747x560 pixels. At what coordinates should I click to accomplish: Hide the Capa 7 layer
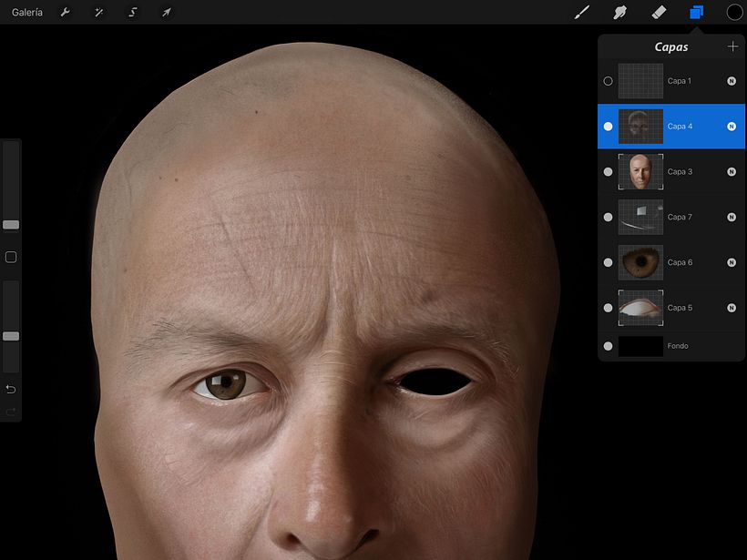608,217
